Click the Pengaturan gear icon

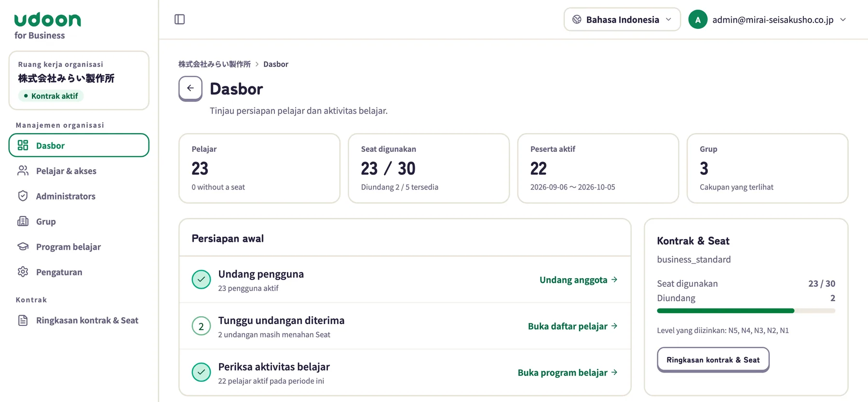[23, 272]
